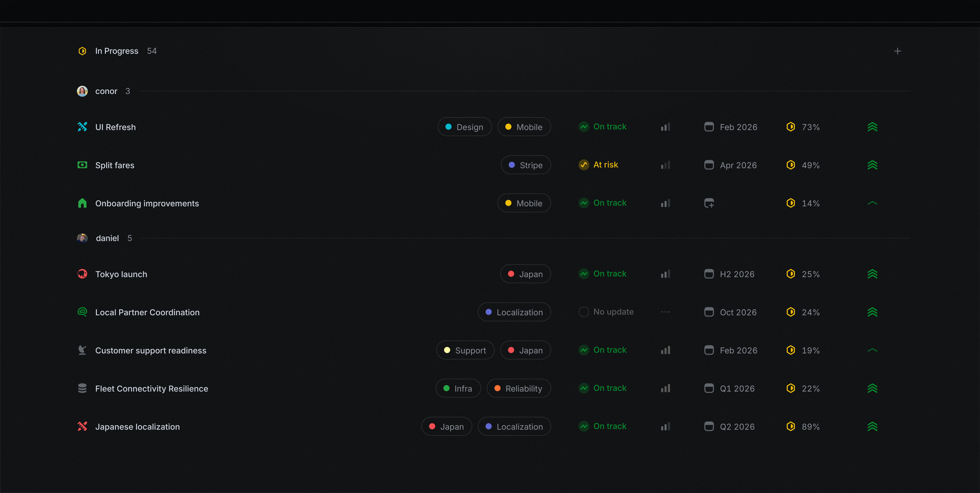Click priority bars icon for Tokyo launch
Viewport: 980px width, 493px height.
click(x=665, y=274)
